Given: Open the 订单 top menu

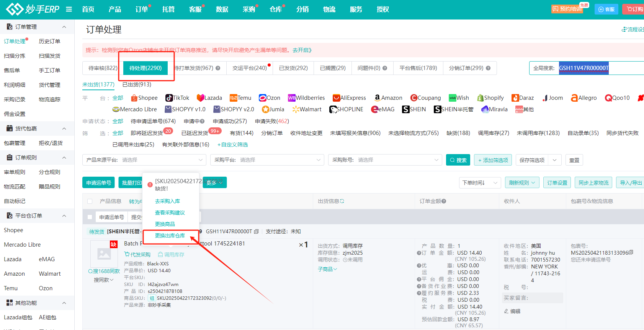Looking at the screenshot, I should [x=142, y=9].
